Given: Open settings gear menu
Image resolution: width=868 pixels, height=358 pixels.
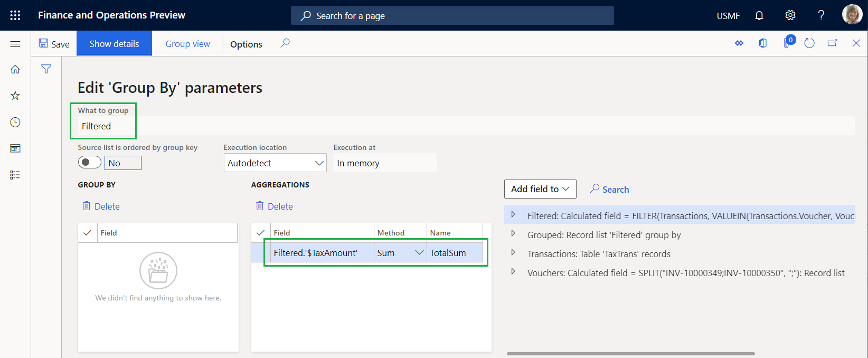Looking at the screenshot, I should point(790,15).
